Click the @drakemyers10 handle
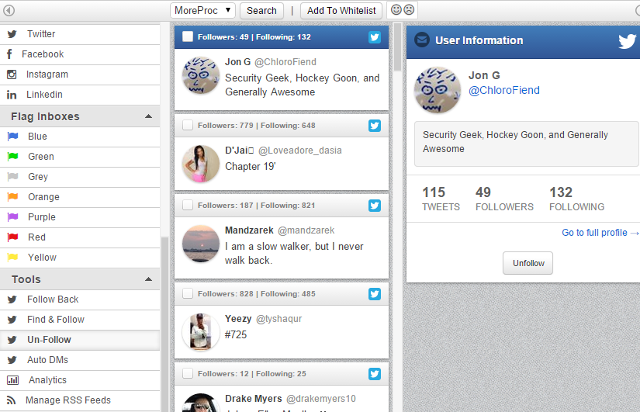The width and height of the screenshot is (640, 412). [x=321, y=399]
